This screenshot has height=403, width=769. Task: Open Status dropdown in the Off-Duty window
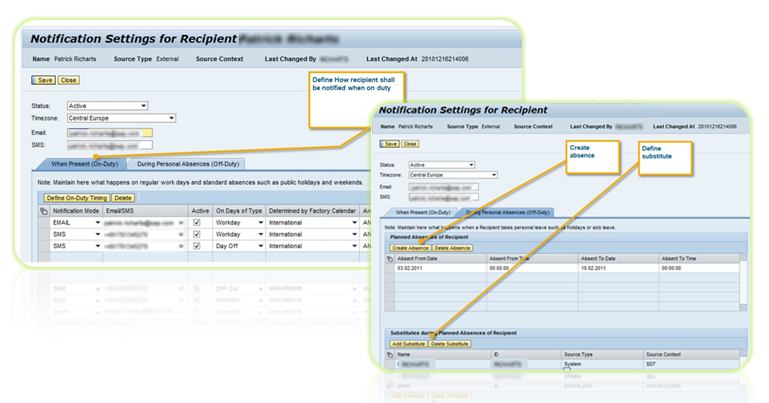(x=471, y=165)
